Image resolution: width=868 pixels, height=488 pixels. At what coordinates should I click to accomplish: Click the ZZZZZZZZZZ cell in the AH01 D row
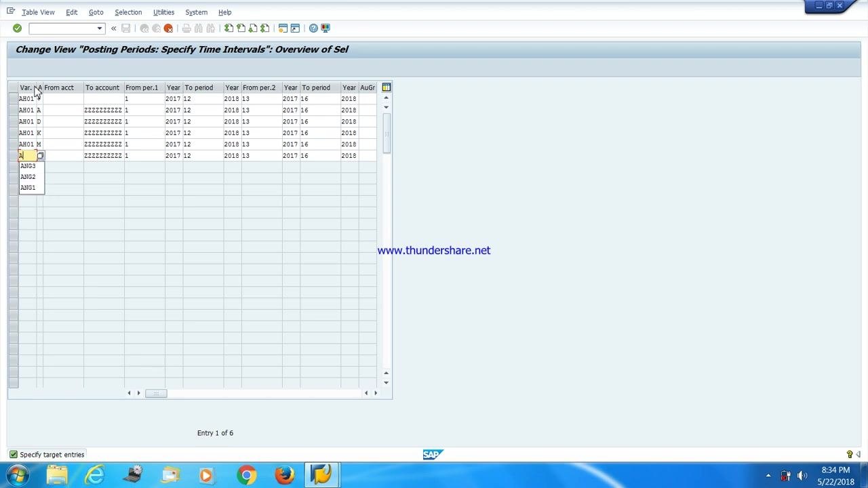tap(104, 122)
